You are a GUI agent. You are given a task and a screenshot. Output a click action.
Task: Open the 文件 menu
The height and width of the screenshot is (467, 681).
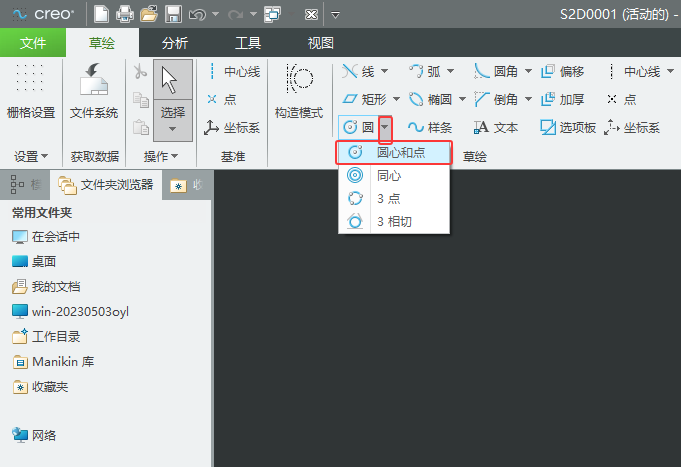[33, 43]
